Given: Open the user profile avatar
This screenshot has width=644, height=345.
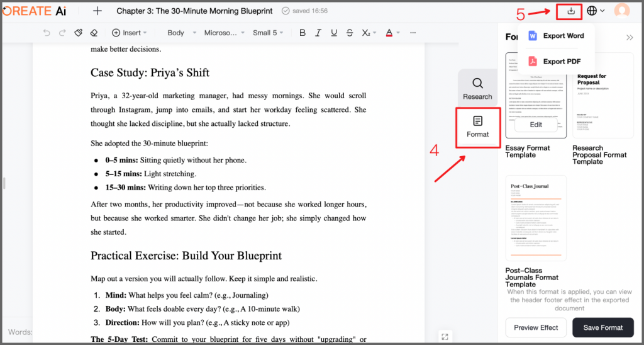Looking at the screenshot, I should coord(622,11).
